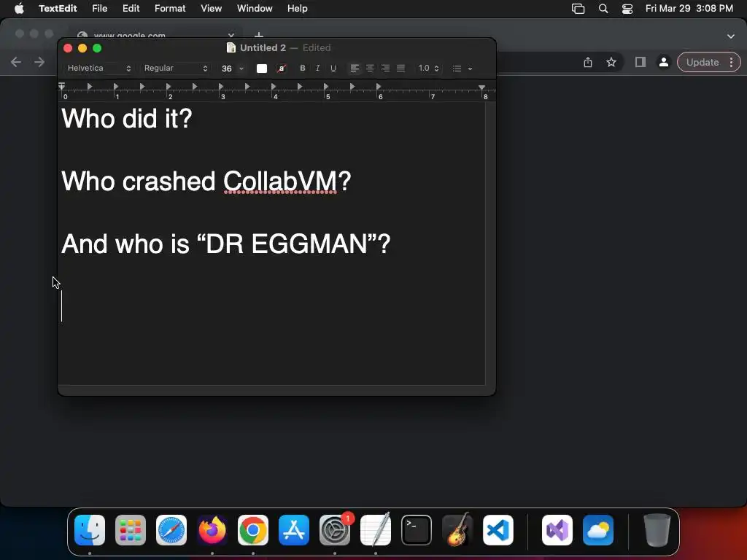Click the Untitled 2 document proxy icon
The height and width of the screenshot is (560, 747).
(231, 47)
